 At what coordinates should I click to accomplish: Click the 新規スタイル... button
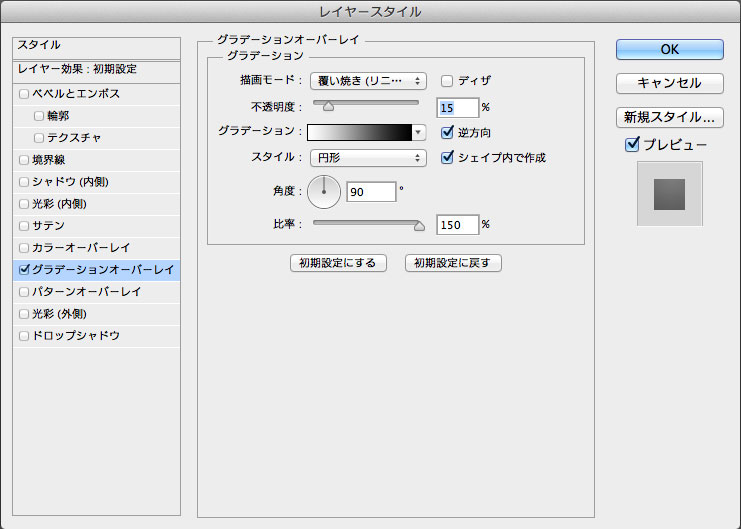click(x=669, y=116)
